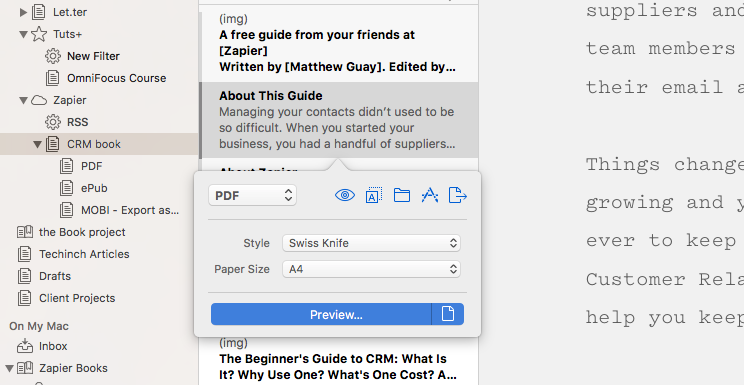Click the sheet icon beside Drafts
Viewport: 744px width, 385px height.
click(x=25, y=276)
